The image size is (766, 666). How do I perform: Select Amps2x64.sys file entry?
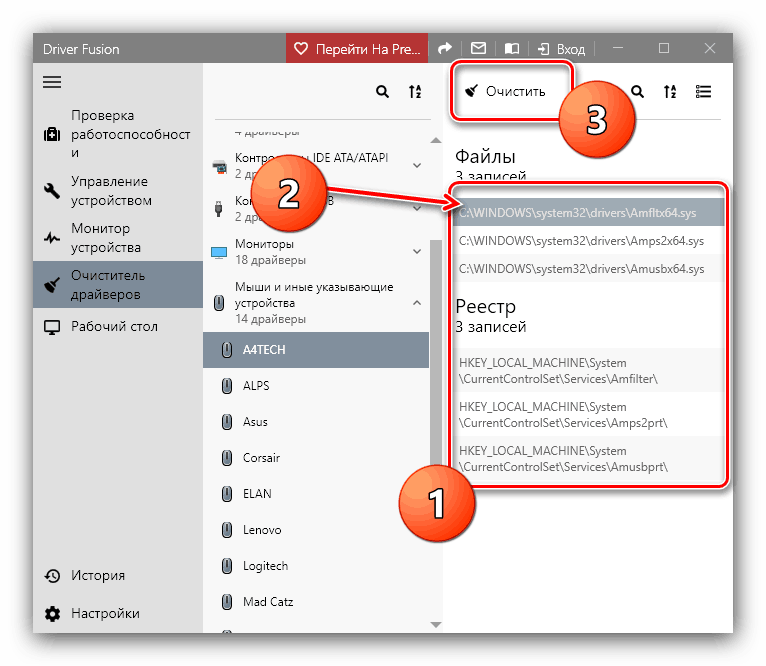pos(588,241)
